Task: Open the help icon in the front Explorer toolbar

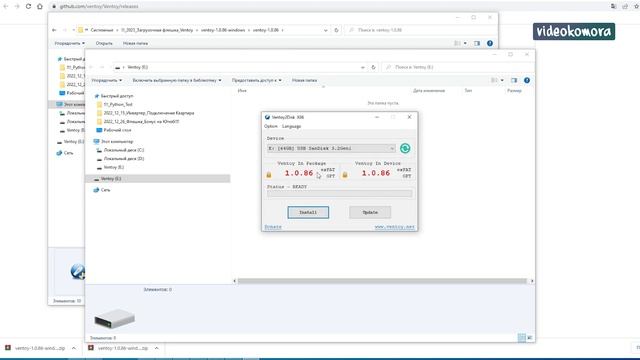Action: point(527,80)
